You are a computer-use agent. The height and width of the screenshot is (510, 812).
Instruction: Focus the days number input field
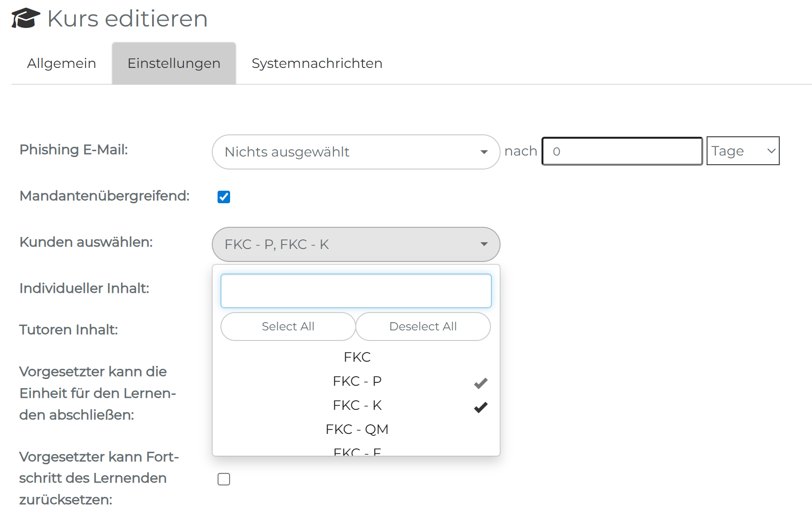tap(622, 151)
